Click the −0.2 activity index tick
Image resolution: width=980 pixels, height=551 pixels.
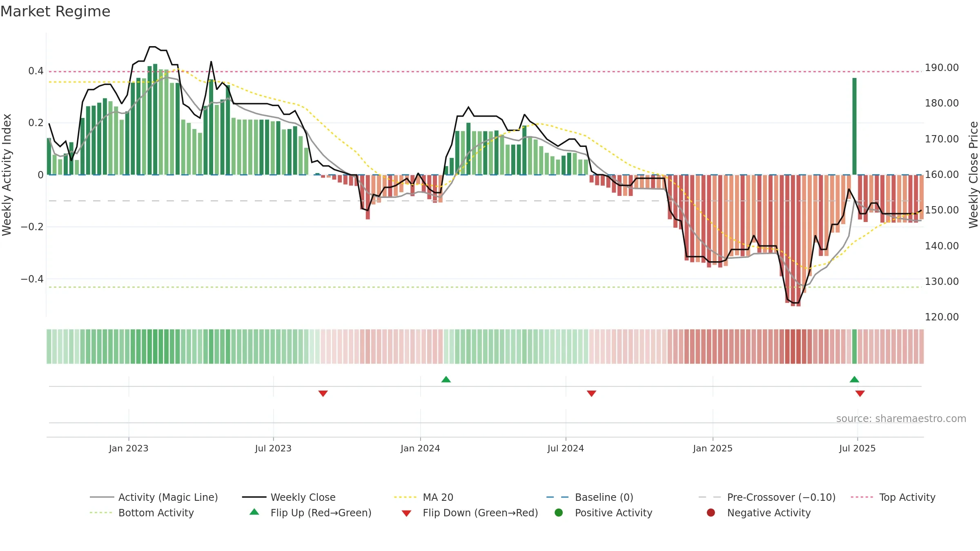click(32, 227)
